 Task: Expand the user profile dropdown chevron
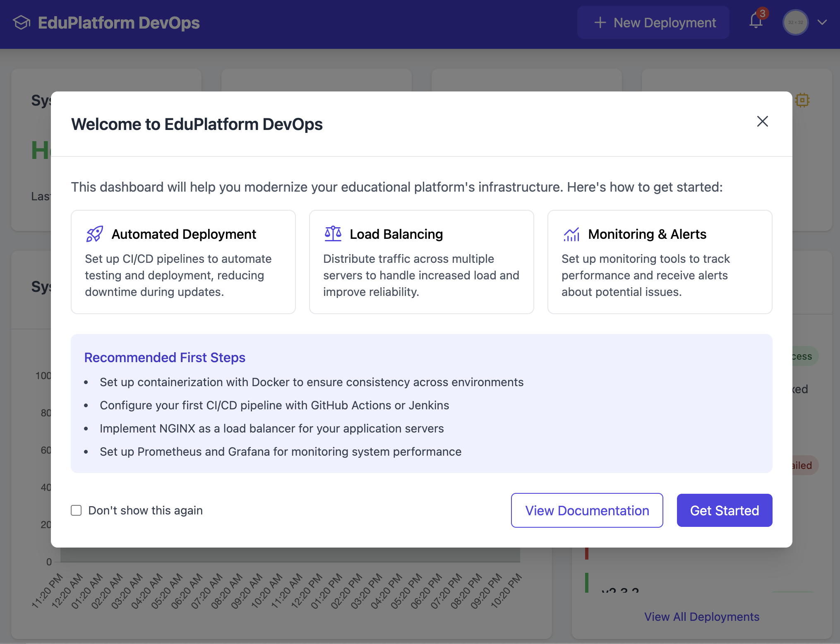coord(822,22)
